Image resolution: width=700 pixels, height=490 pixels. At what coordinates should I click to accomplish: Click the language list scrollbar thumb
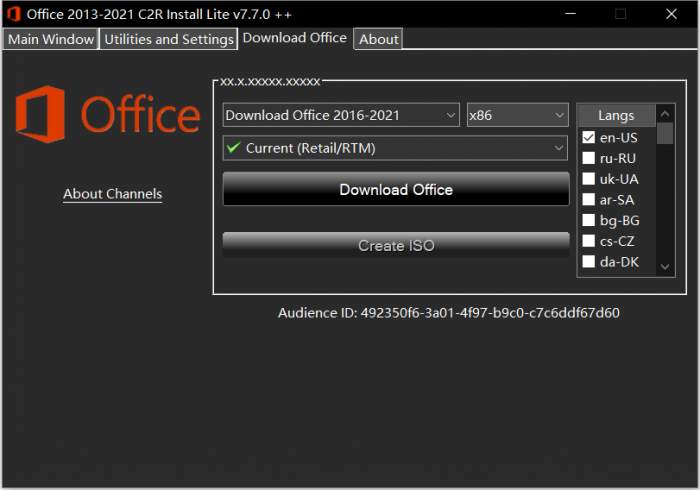coord(665,133)
